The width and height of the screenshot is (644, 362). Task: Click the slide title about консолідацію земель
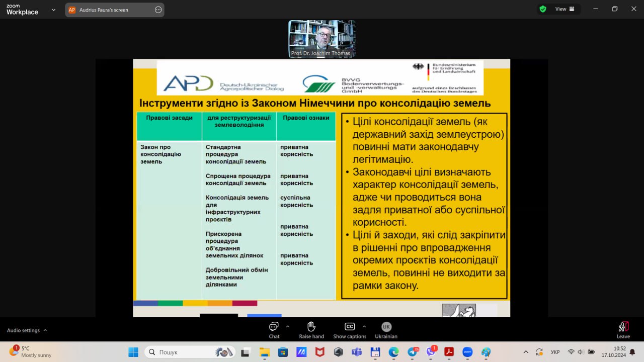click(314, 104)
